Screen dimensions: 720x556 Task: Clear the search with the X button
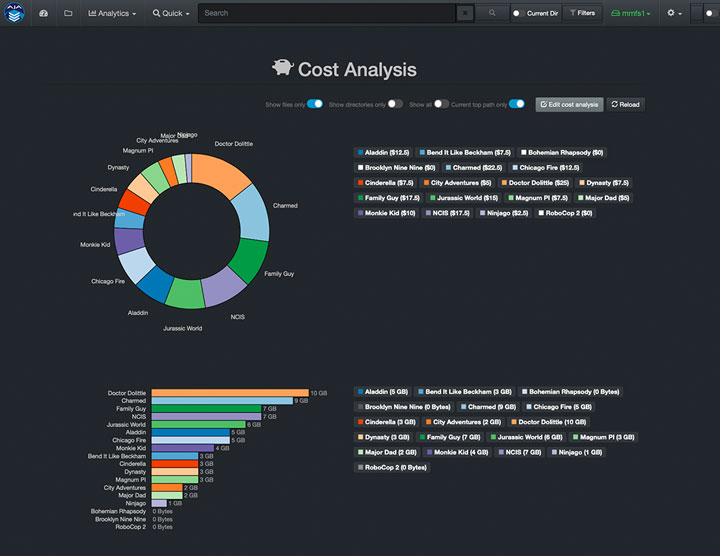(x=465, y=13)
